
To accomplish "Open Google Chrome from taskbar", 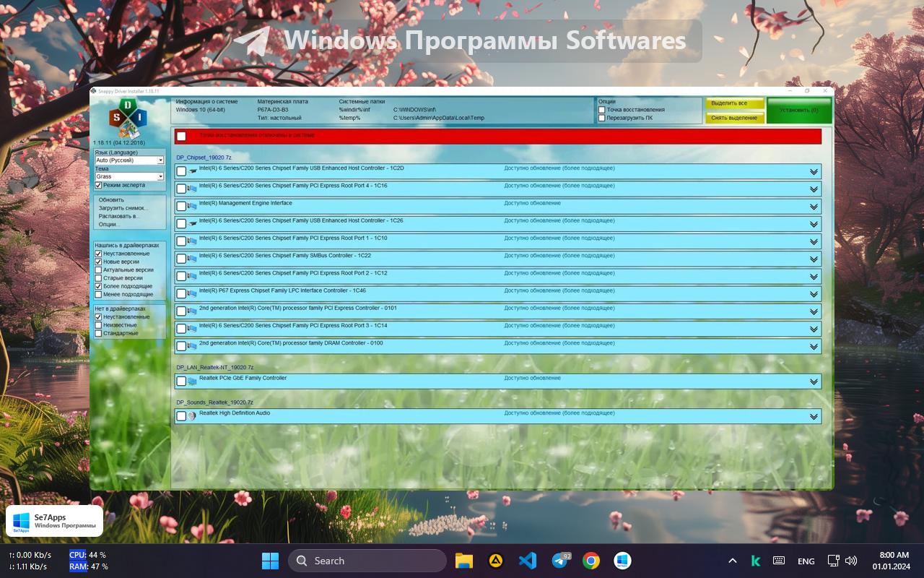I will click(x=591, y=561).
